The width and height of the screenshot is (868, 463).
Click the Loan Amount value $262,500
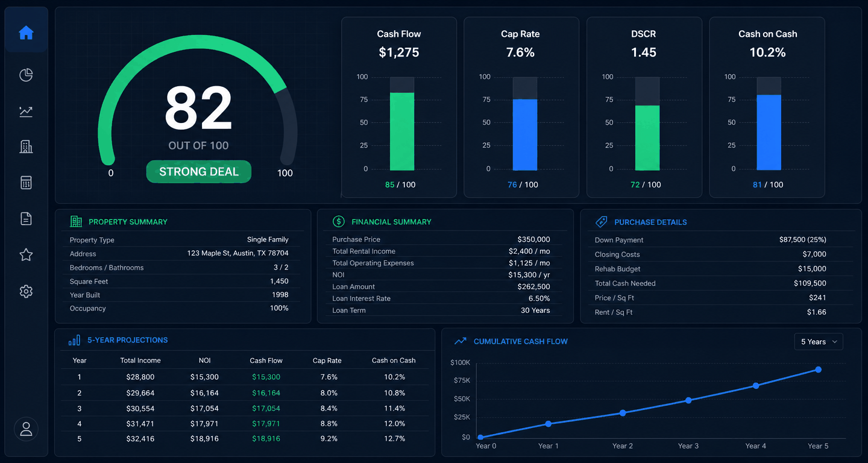coord(533,287)
